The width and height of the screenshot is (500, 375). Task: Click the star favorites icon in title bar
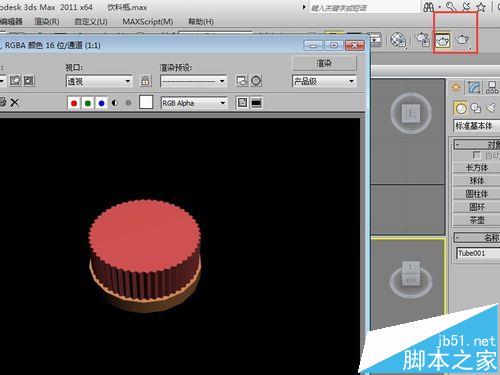[x=481, y=7]
